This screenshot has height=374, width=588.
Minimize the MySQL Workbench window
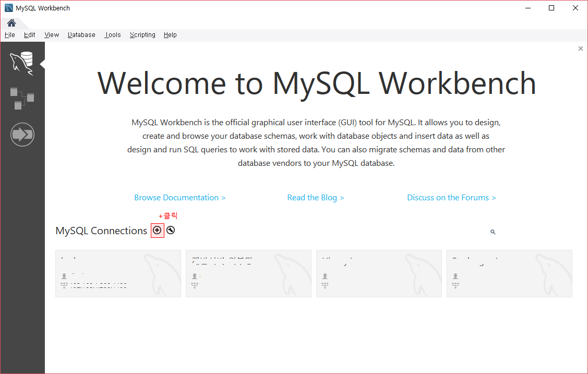528,8
